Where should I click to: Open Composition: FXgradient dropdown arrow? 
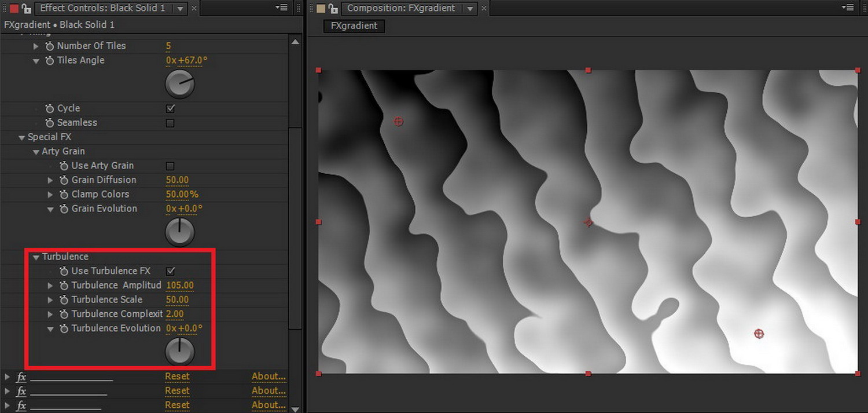click(x=470, y=8)
